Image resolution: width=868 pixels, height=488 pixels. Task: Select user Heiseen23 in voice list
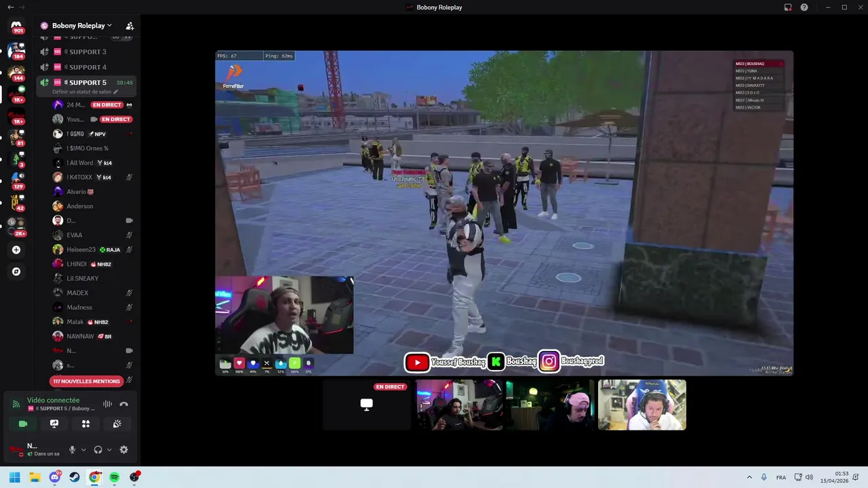click(x=93, y=249)
